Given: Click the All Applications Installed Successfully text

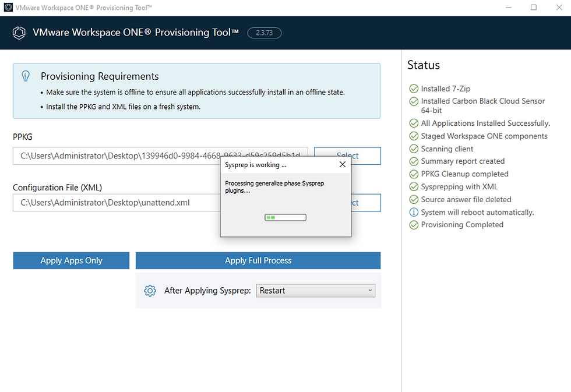Looking at the screenshot, I should coord(485,123).
